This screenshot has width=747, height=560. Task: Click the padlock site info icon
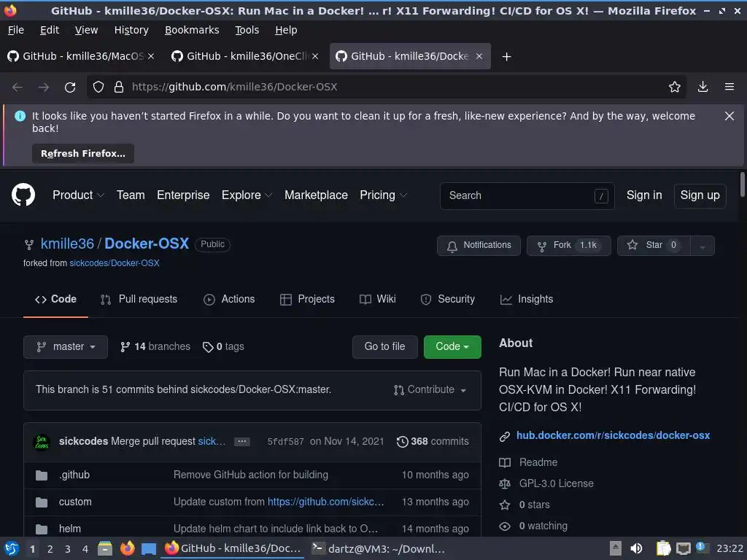tap(119, 87)
